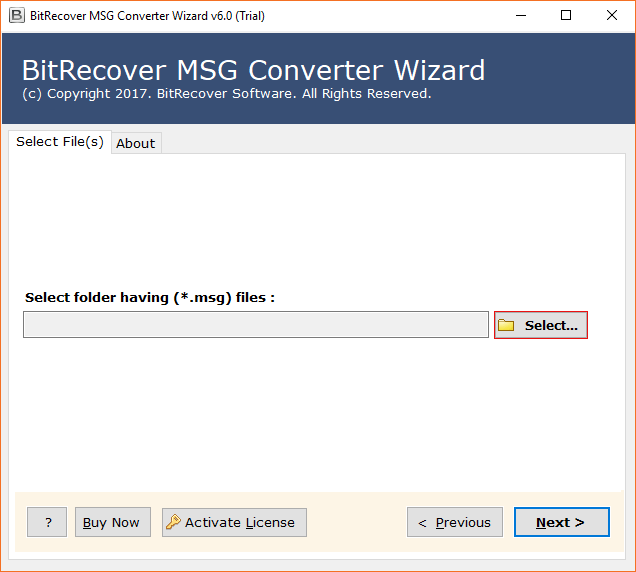636x572 pixels.
Task: Click the 'Select folder having (*.msg) files' label
Action: pos(149,297)
